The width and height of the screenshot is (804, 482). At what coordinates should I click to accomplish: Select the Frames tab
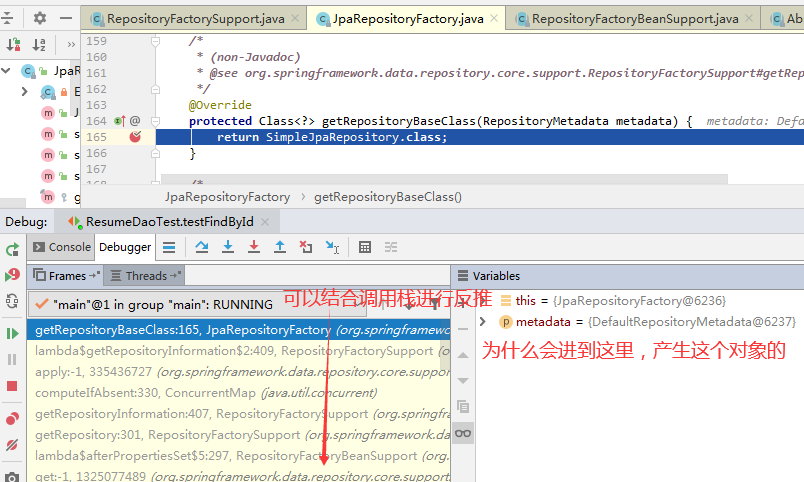(66, 276)
